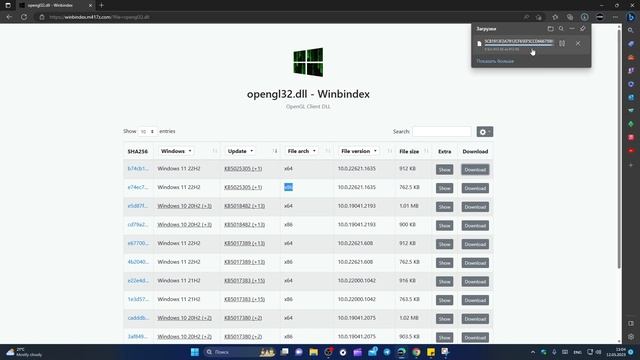Click the ENG language indicator
This screenshot has width=640, height=360.
click(578, 352)
